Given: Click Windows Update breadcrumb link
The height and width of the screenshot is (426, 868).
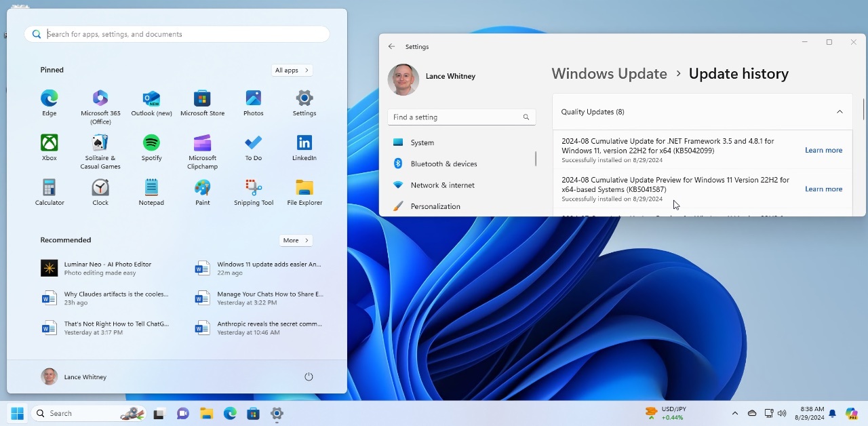Looking at the screenshot, I should (x=609, y=74).
